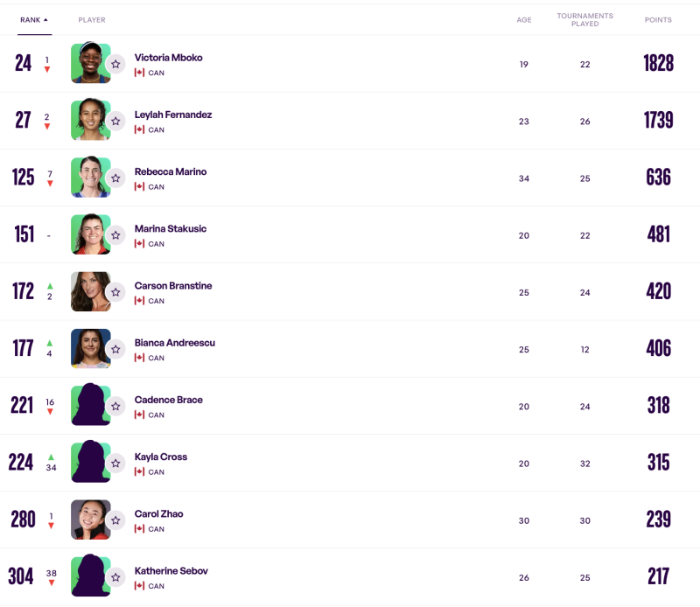
Task: Click the Tournaments Played column header
Action: click(584, 19)
